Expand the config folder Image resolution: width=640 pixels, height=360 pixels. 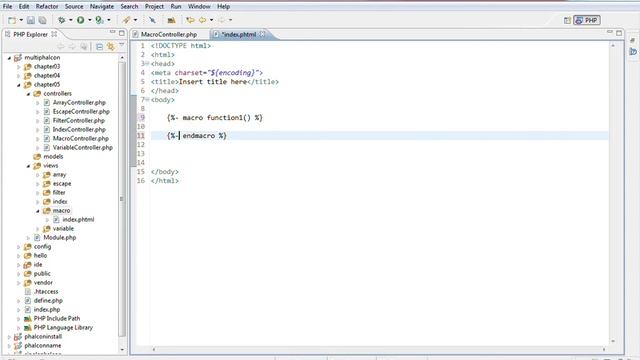[19, 247]
